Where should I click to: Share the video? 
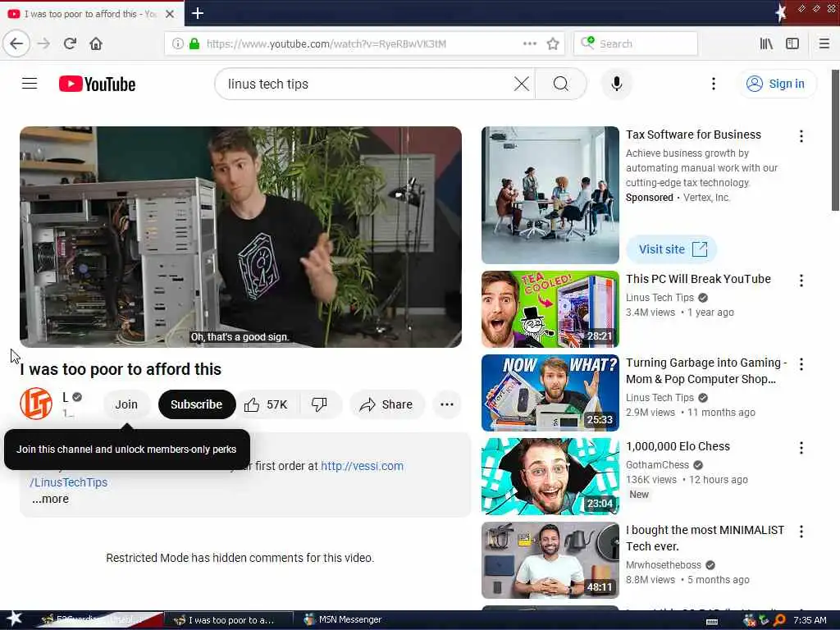point(387,404)
